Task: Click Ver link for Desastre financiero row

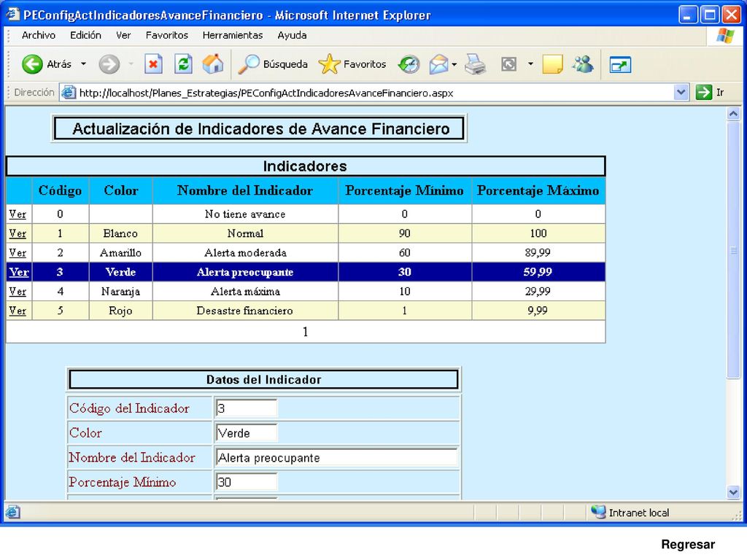Action: point(18,311)
